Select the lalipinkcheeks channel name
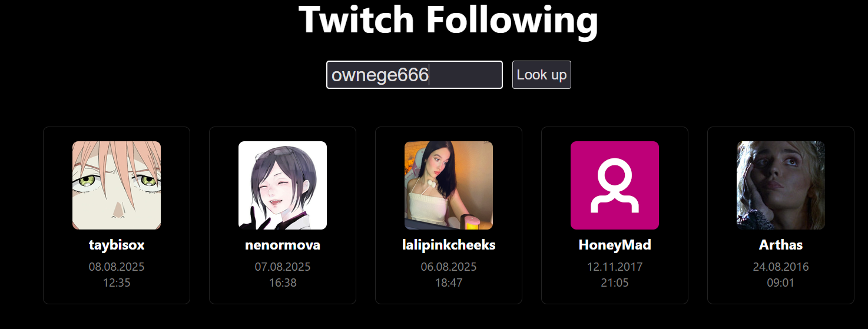Viewport: 868px width, 329px height. pos(449,245)
